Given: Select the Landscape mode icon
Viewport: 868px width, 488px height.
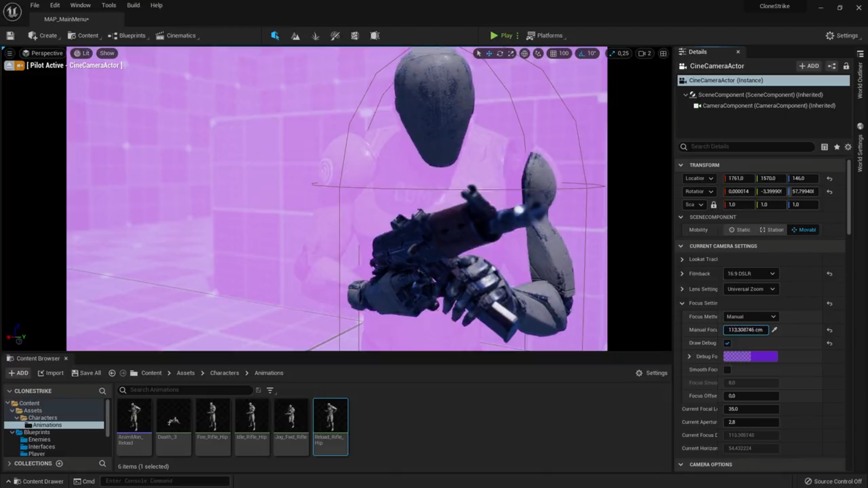Looking at the screenshot, I should tap(295, 36).
